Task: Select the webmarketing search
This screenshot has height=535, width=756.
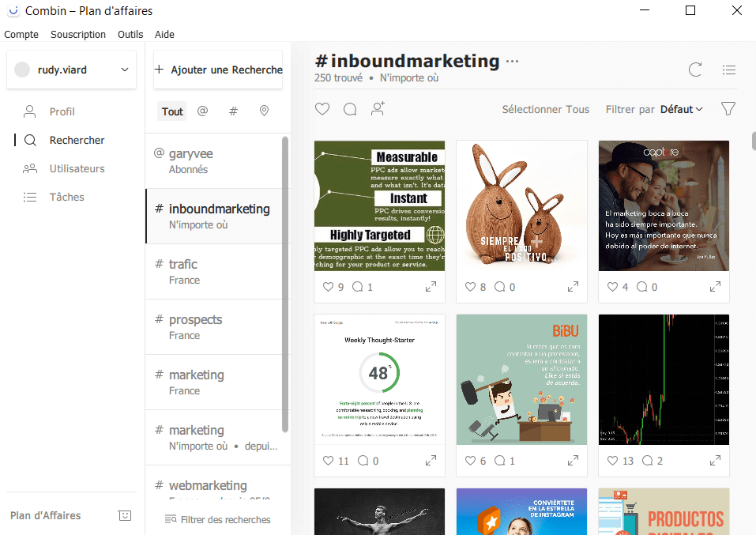Action: coord(213,486)
